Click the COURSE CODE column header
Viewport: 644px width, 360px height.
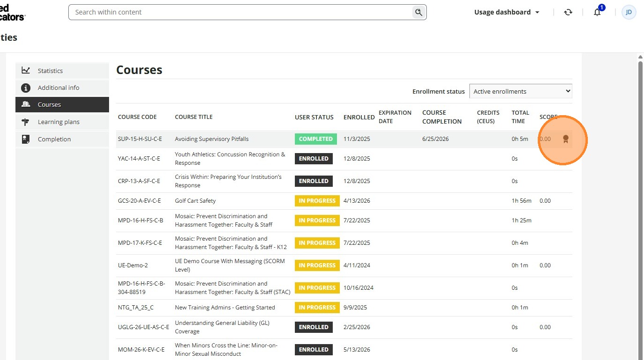[137, 117]
